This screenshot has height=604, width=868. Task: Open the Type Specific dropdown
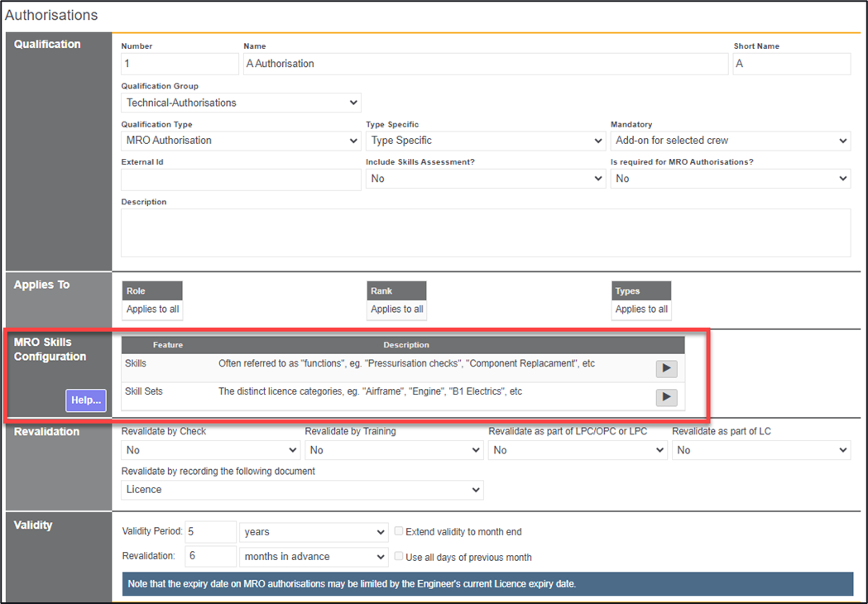[486, 141]
